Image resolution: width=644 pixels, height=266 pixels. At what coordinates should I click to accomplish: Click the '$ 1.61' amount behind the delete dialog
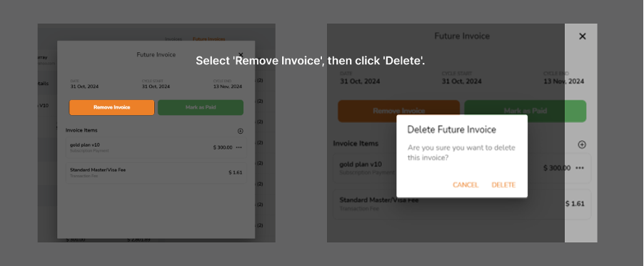575,204
